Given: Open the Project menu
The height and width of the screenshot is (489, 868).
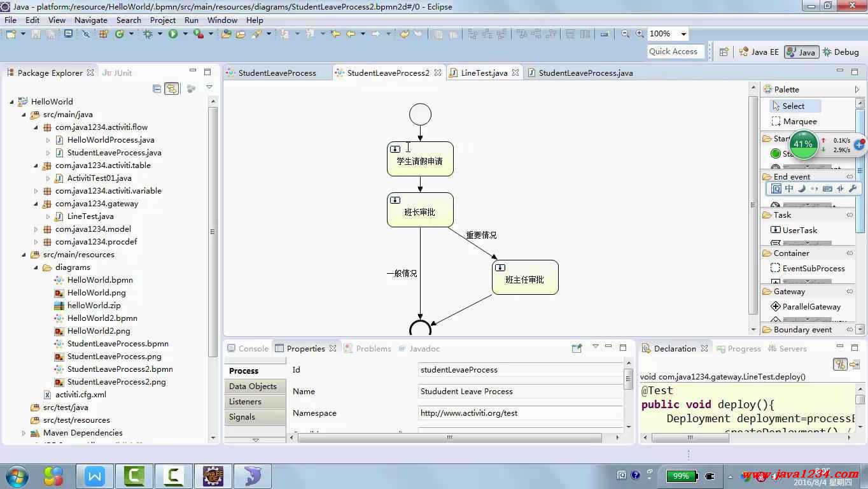Looking at the screenshot, I should tap(163, 20).
